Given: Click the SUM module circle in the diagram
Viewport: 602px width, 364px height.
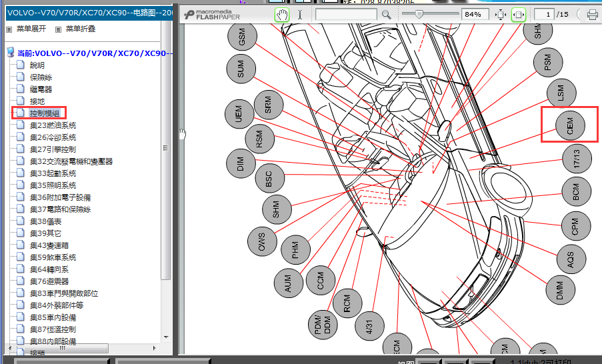Looking at the screenshot, I should pyautogui.click(x=241, y=69).
